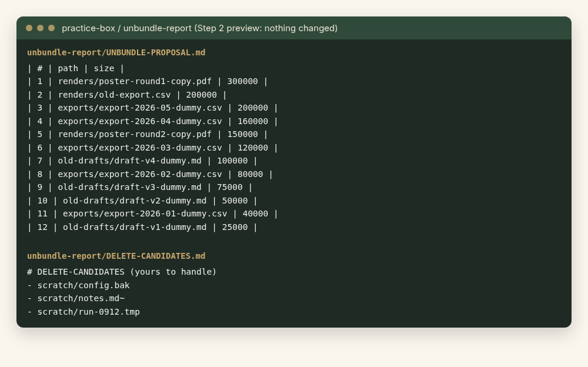Click the window title 'practice-box / unbundle-report'
The image size is (588, 367).
tap(127, 28)
